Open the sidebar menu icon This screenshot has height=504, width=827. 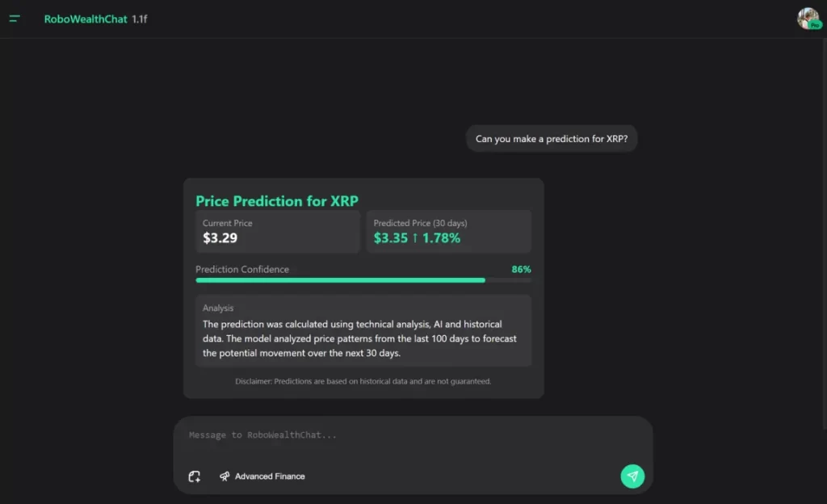pos(15,19)
